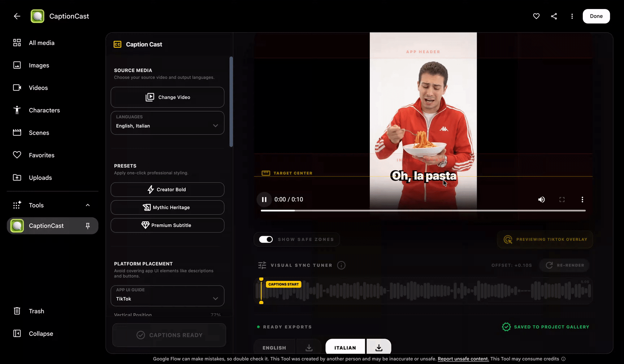
Task: Click the Captions Ready button
Action: [x=169, y=335]
